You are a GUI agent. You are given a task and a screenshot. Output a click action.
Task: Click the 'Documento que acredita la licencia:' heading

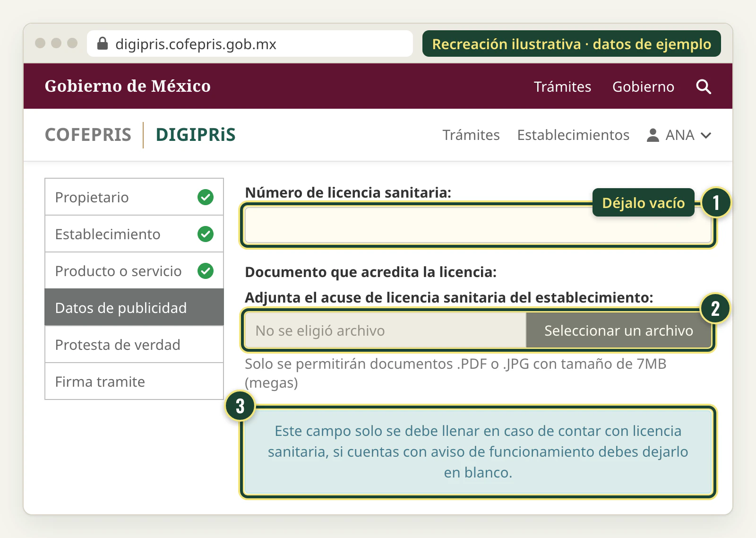pyautogui.click(x=371, y=272)
